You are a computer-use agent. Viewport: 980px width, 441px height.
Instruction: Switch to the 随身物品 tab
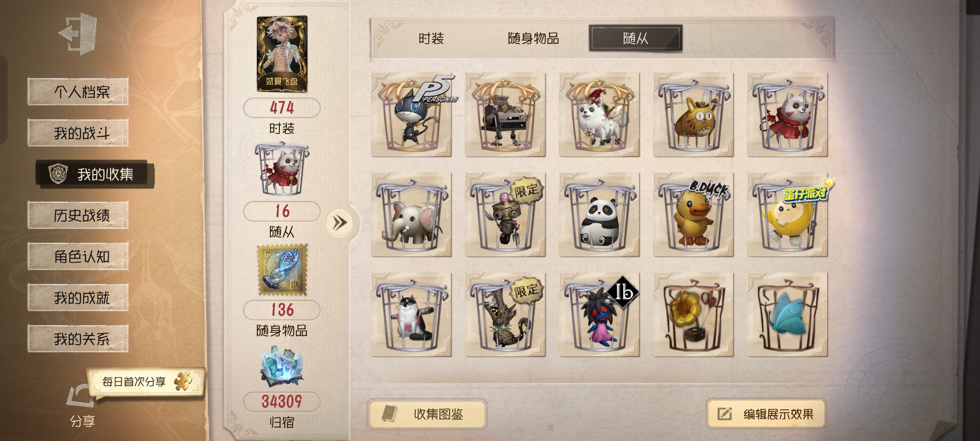[x=533, y=38]
